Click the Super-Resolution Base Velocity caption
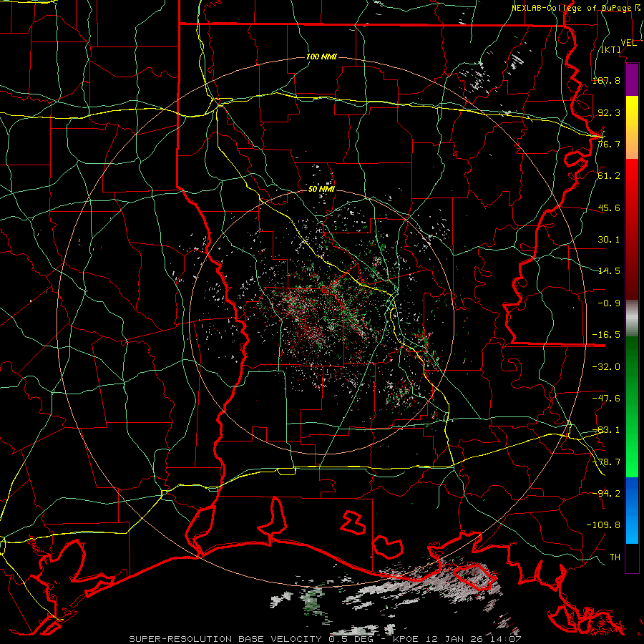 (325, 639)
